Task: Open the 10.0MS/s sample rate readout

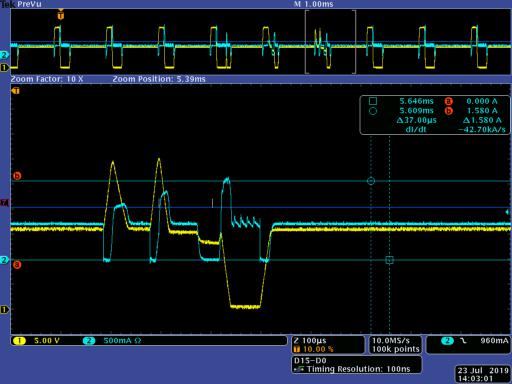Action: click(x=395, y=345)
